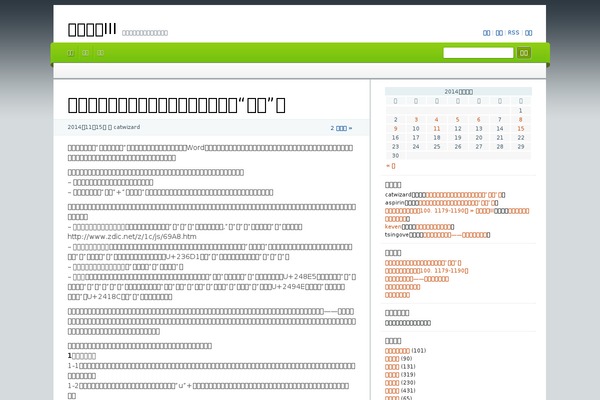Open the category with count (131)
The image size is (600, 400).
(x=392, y=367)
